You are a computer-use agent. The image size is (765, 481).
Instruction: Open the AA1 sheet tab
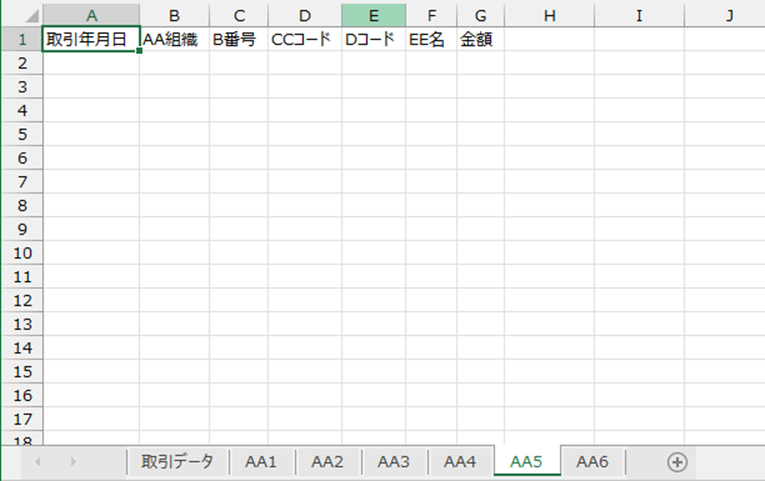coord(261,462)
